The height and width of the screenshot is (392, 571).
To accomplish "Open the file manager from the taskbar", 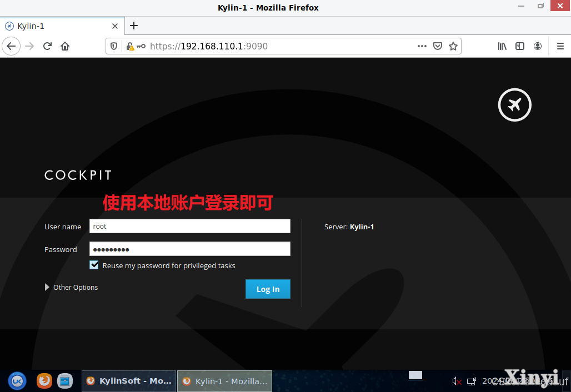I will click(x=65, y=381).
